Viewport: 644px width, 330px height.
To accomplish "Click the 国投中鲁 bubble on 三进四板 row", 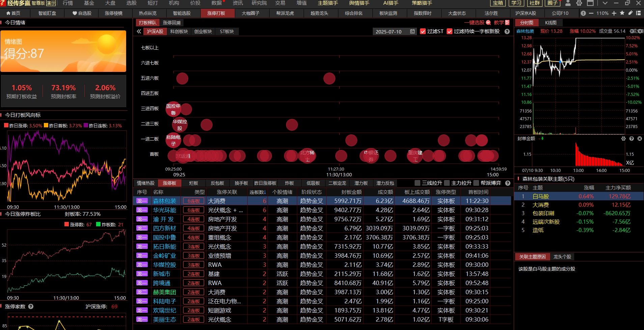I will [x=173, y=109].
